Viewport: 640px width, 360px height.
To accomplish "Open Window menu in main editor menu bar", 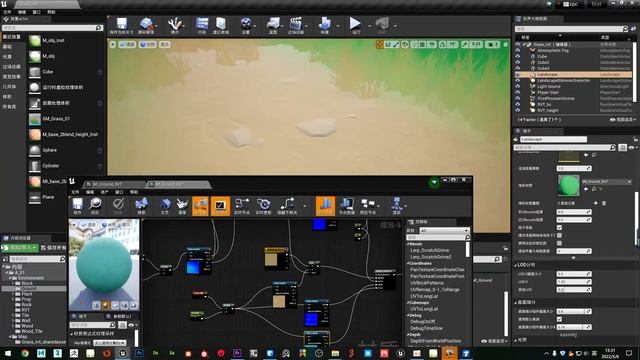I will (x=36, y=12).
